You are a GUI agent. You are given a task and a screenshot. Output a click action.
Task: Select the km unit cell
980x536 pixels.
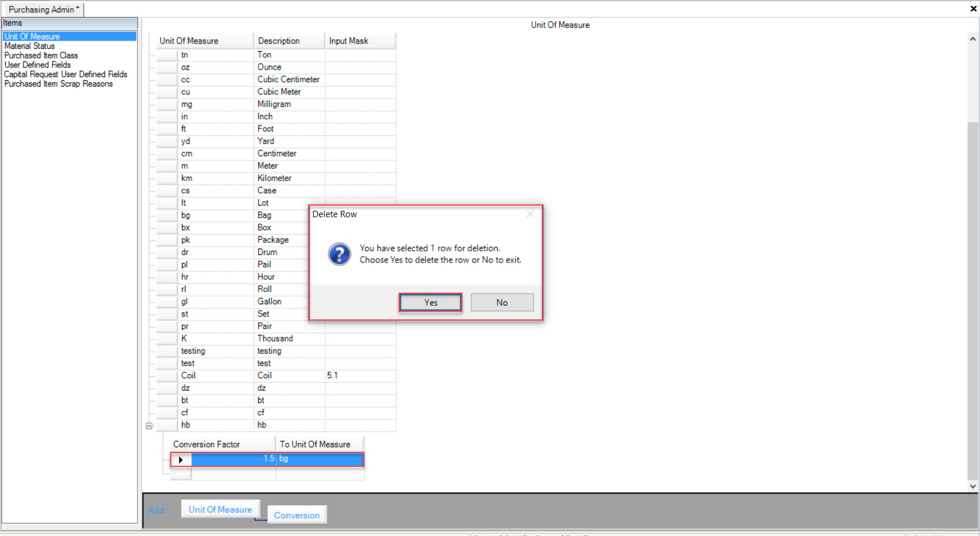click(216, 178)
